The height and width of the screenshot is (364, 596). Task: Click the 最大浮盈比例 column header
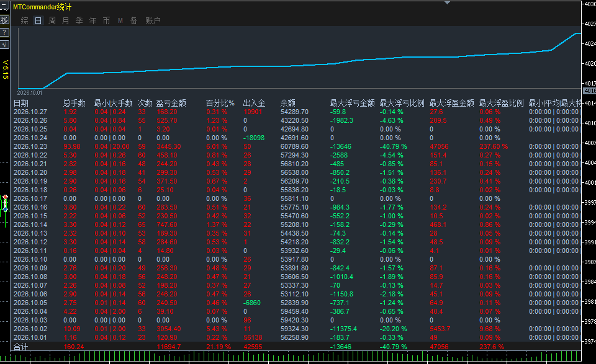coord(502,103)
